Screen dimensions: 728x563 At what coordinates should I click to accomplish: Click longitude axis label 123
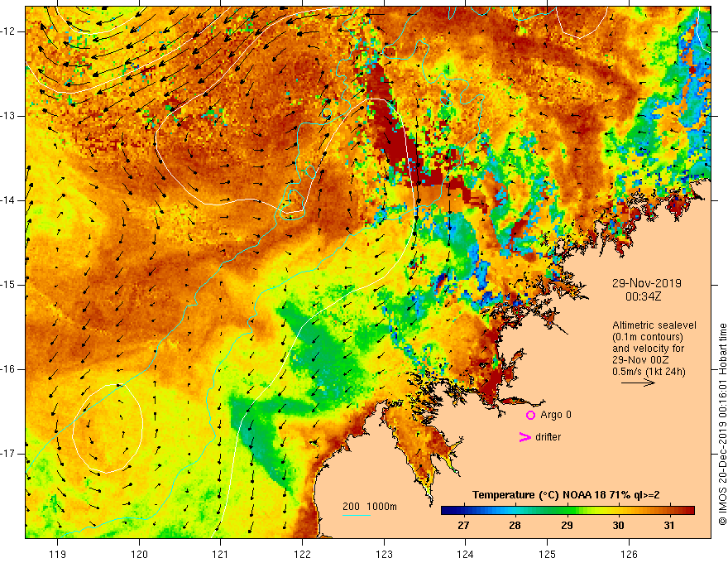pos(384,554)
